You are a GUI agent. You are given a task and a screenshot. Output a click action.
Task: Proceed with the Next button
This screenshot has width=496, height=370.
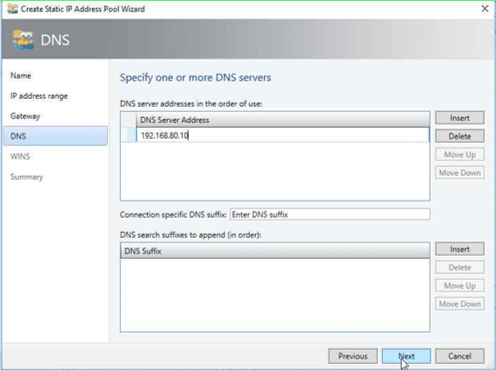point(406,356)
